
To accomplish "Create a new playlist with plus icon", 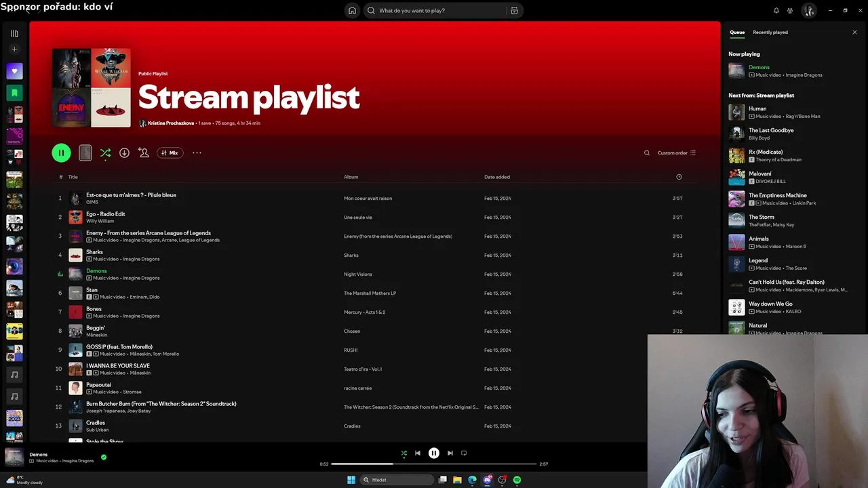I will click(x=14, y=49).
